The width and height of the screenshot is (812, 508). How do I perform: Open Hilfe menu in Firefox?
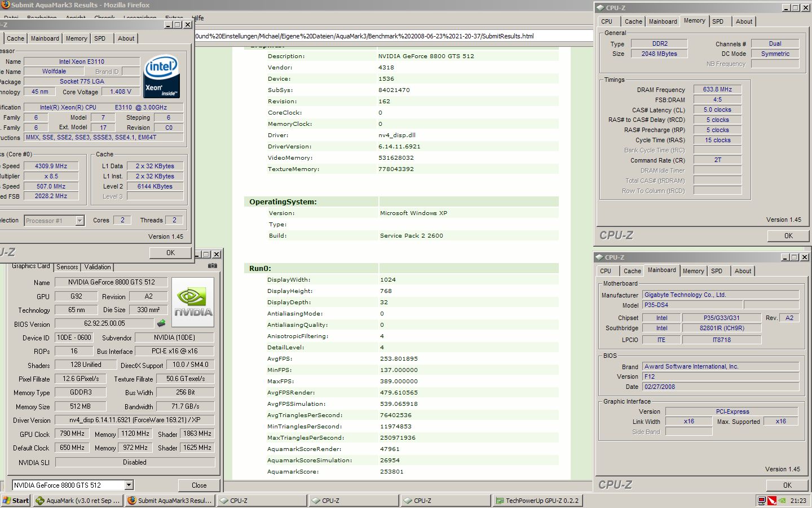click(x=198, y=18)
